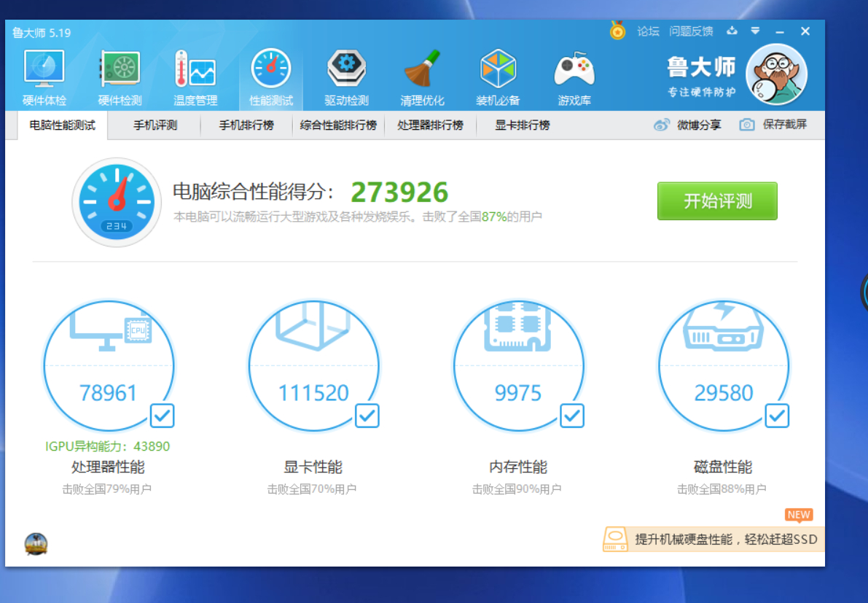Click the 保存截屏 text link
The width and height of the screenshot is (868, 603).
[784, 125]
